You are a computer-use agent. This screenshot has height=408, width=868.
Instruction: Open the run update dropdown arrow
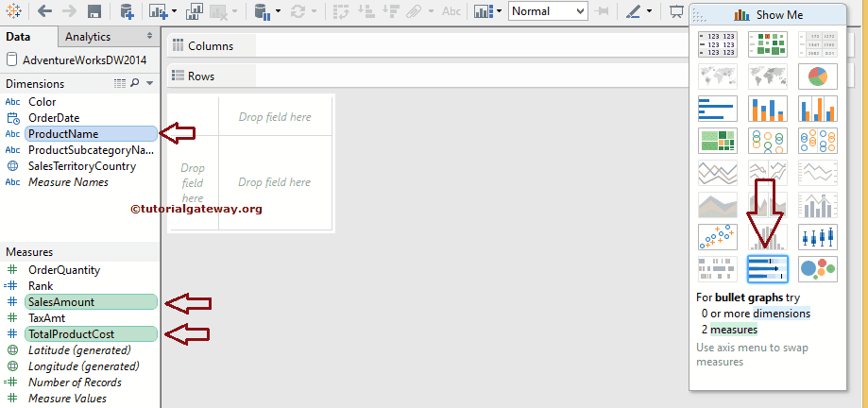(x=314, y=11)
